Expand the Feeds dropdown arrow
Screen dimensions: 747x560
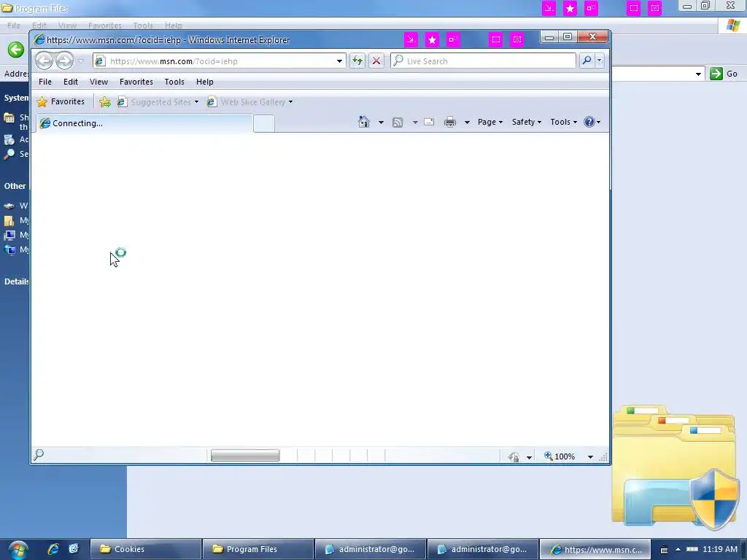point(415,122)
